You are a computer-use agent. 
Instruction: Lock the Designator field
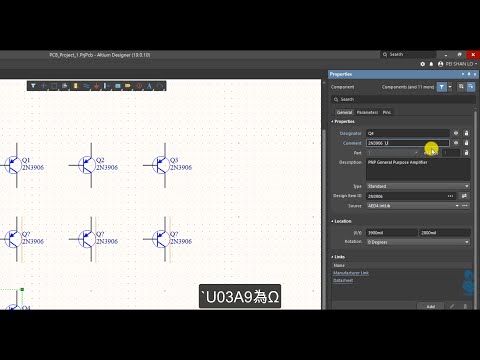(466, 133)
